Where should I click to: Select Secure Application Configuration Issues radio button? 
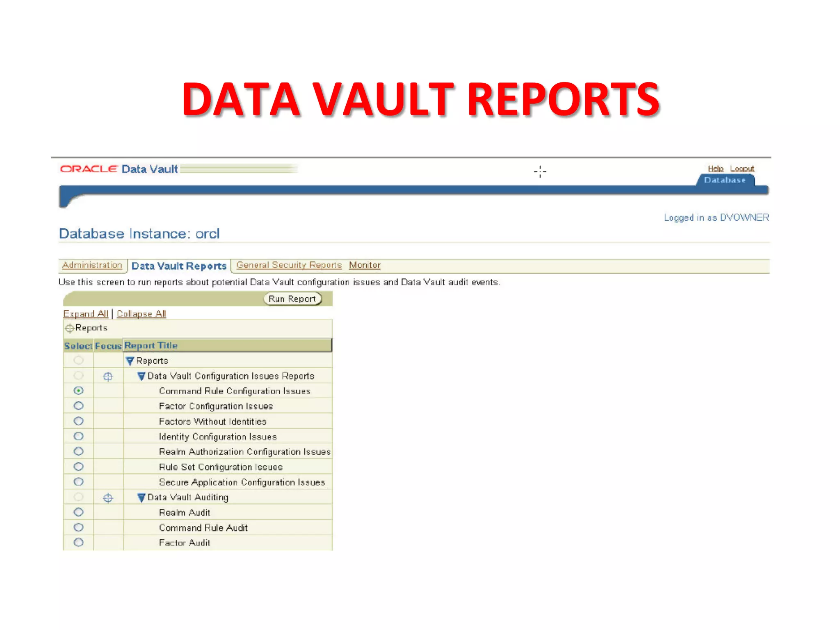[78, 482]
